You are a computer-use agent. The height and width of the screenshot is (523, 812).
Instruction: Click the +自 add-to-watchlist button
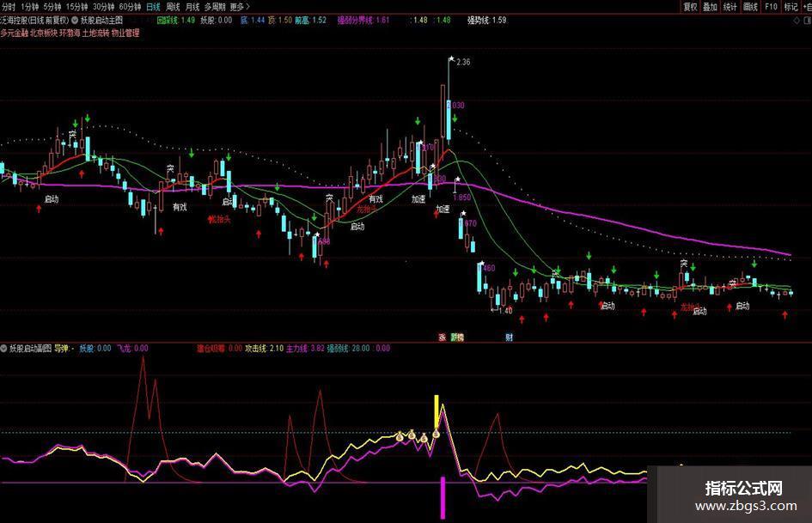tap(806, 7)
